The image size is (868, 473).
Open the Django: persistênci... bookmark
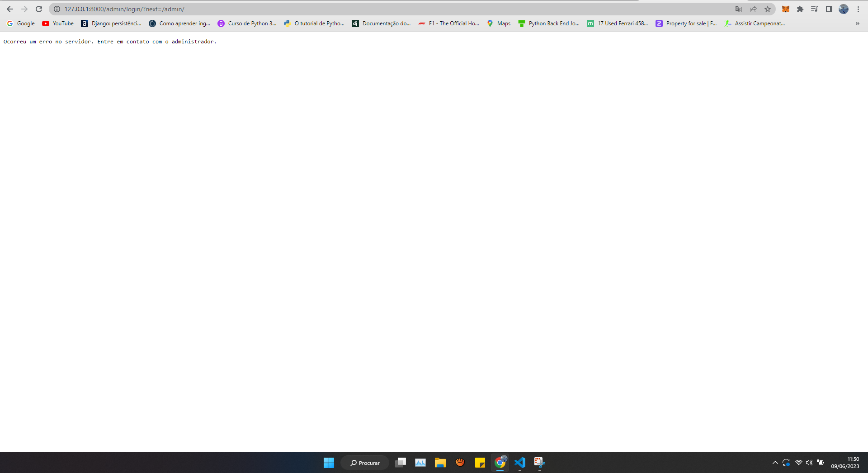(x=111, y=23)
